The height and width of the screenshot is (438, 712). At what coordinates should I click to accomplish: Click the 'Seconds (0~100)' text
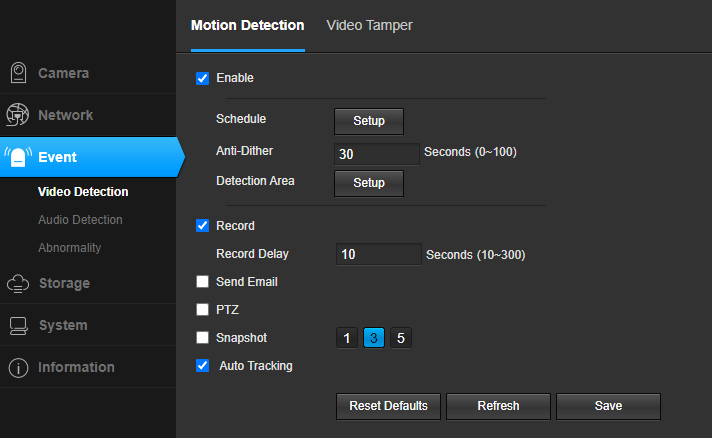point(470,152)
